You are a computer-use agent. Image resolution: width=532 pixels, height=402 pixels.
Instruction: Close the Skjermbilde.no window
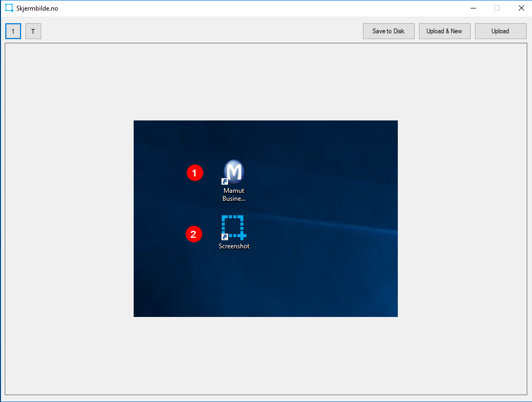521,8
